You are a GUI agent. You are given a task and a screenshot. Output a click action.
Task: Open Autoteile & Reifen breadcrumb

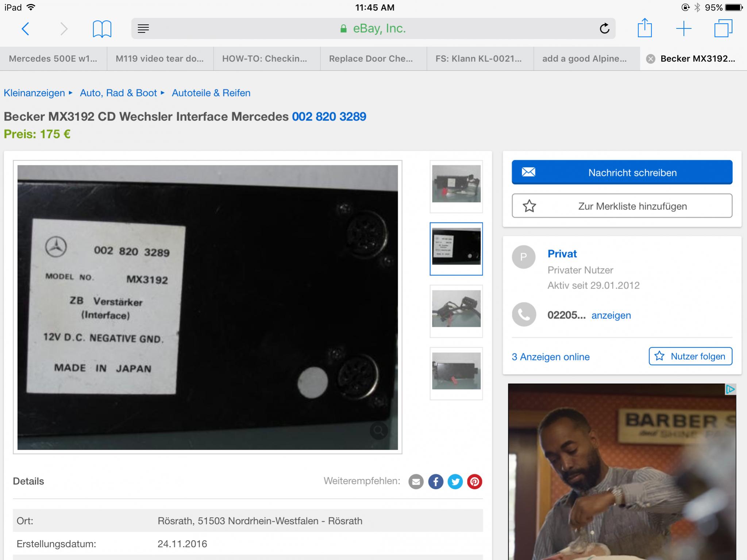coord(211,93)
